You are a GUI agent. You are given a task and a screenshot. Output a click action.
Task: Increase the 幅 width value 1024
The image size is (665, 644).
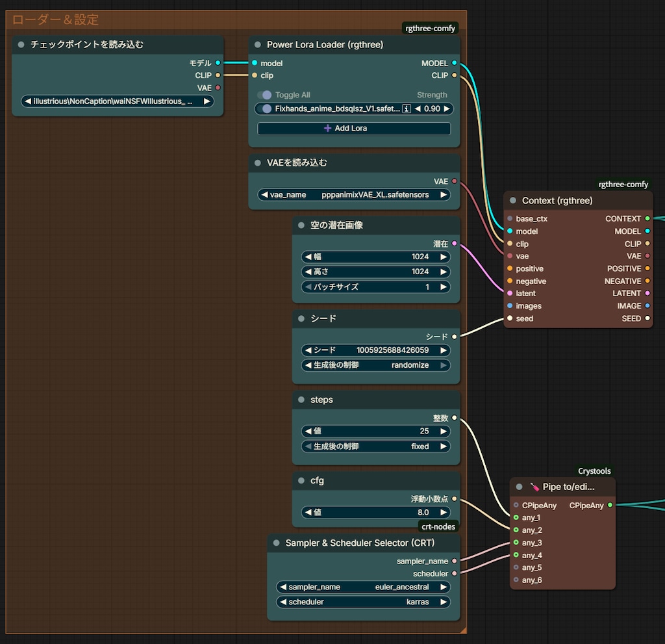tap(444, 257)
